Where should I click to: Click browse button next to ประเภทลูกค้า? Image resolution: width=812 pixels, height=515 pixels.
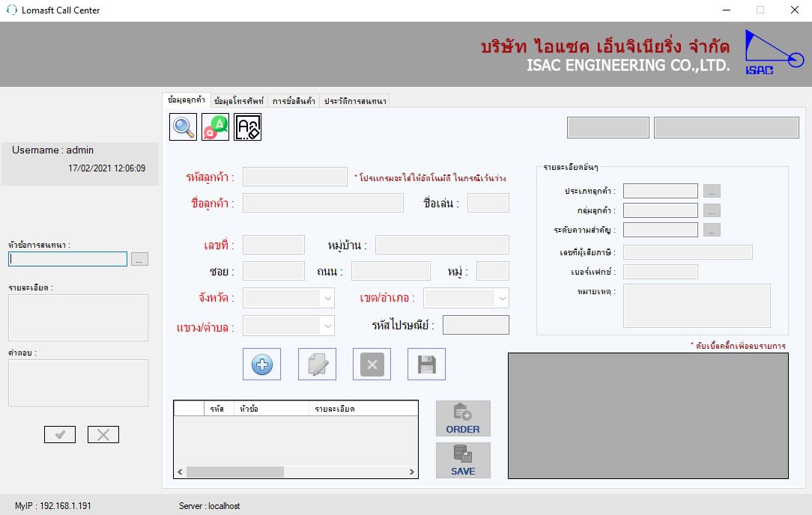pyautogui.click(x=712, y=192)
